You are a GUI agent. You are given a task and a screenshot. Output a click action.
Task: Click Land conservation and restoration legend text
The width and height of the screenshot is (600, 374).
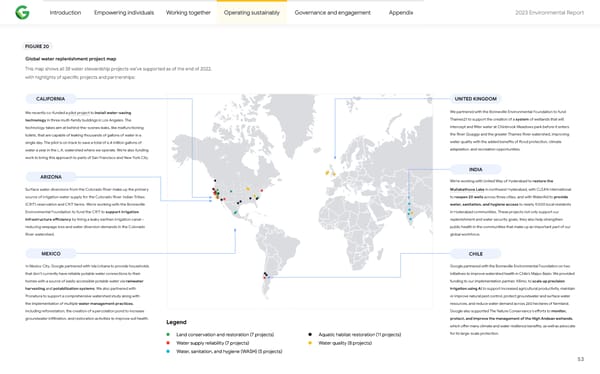225,335
